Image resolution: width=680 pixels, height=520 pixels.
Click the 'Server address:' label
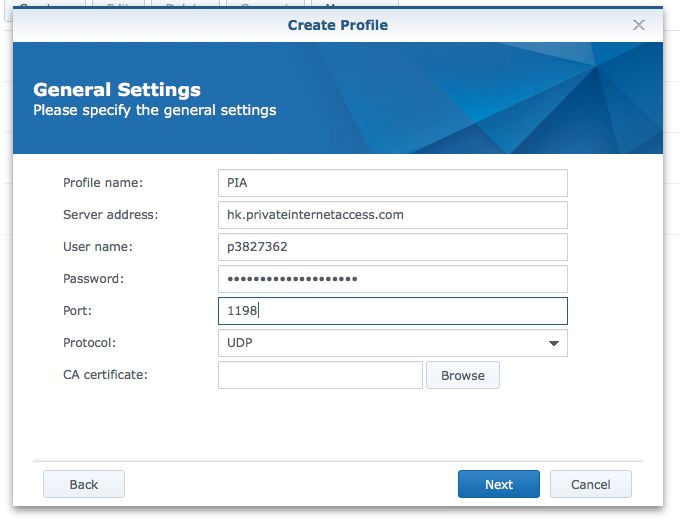[111, 215]
